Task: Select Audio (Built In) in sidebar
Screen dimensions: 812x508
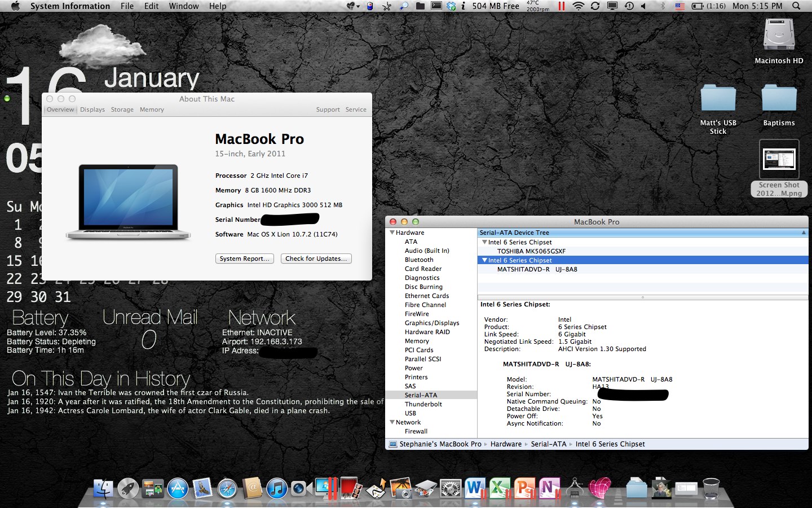Action: point(427,251)
